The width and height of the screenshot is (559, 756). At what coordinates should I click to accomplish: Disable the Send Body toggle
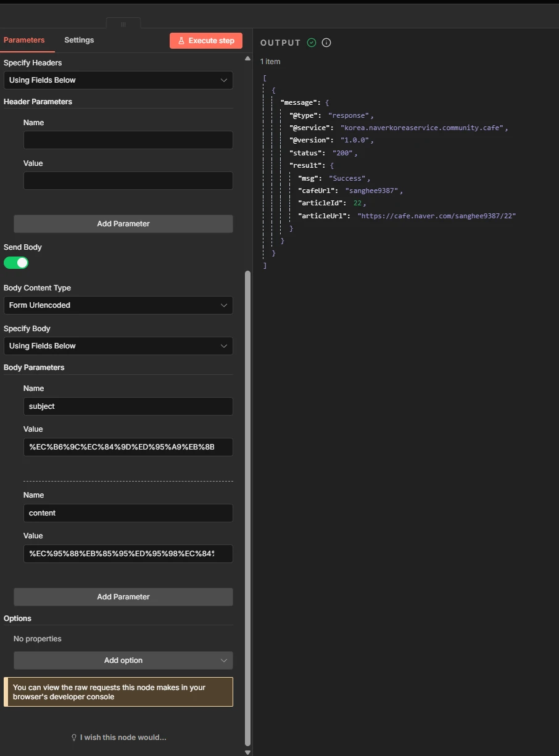tap(16, 263)
